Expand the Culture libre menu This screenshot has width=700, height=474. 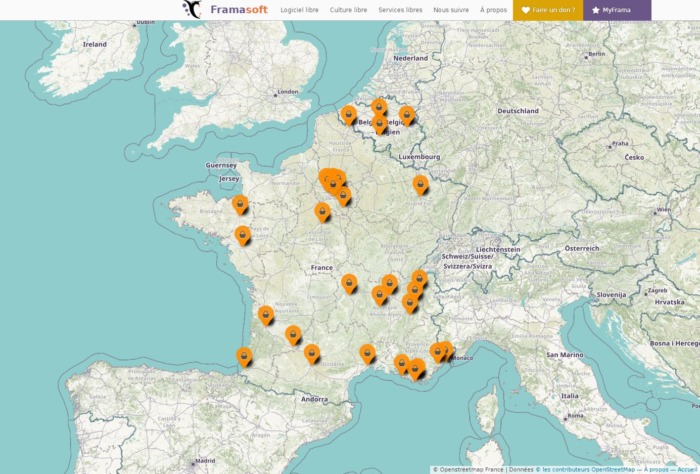coord(348,10)
